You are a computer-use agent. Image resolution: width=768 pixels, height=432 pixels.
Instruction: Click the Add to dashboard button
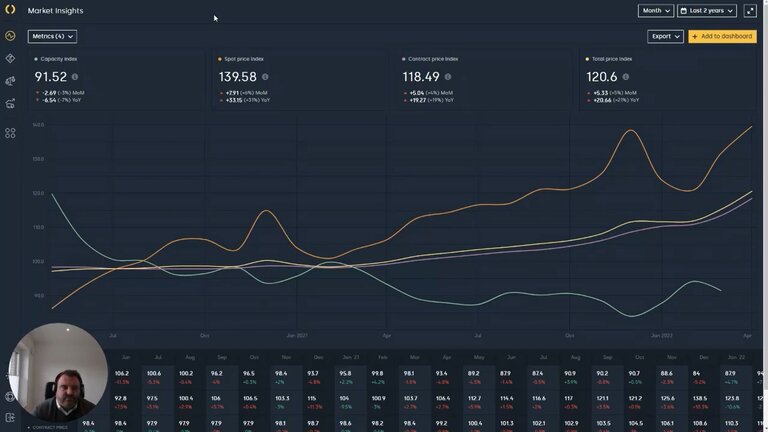tap(722, 36)
